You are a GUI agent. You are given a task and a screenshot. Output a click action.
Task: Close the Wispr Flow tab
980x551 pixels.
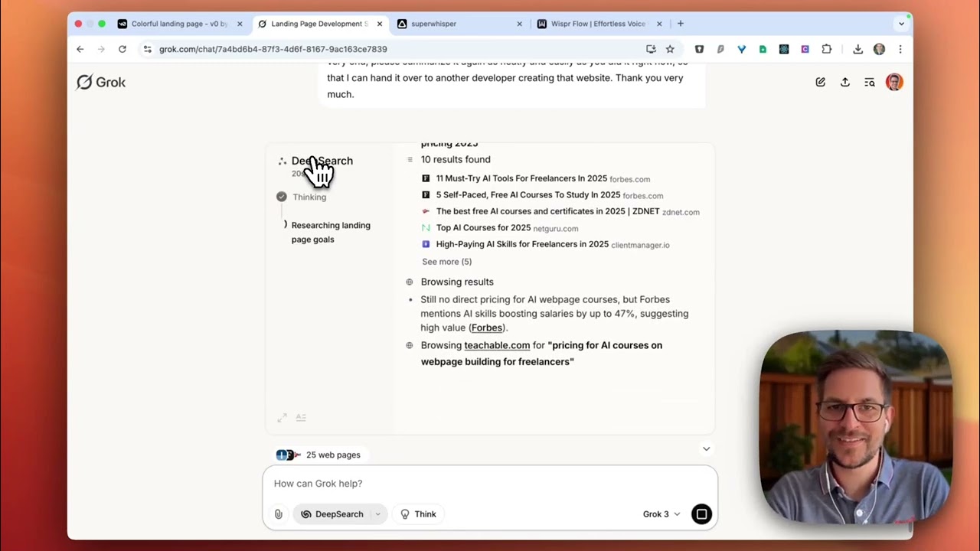click(659, 24)
